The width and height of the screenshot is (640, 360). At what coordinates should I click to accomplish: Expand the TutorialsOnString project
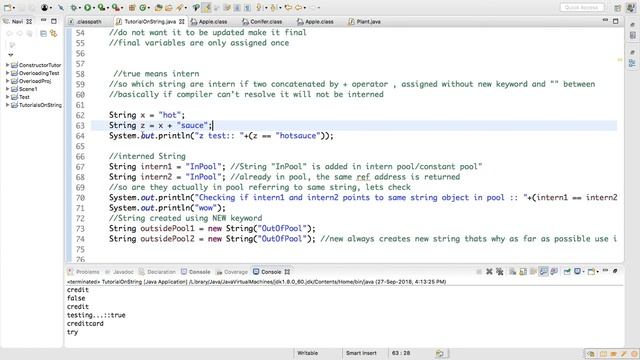pos(7,105)
